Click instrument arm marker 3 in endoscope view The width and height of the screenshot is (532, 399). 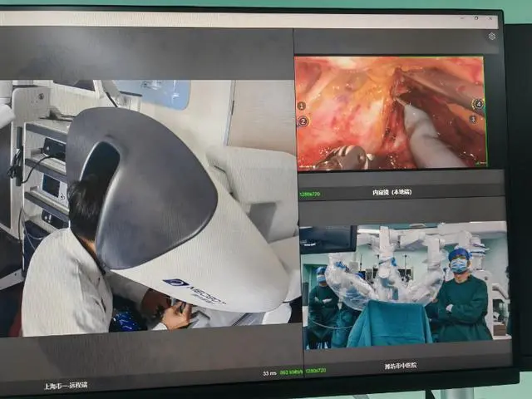(x=473, y=119)
